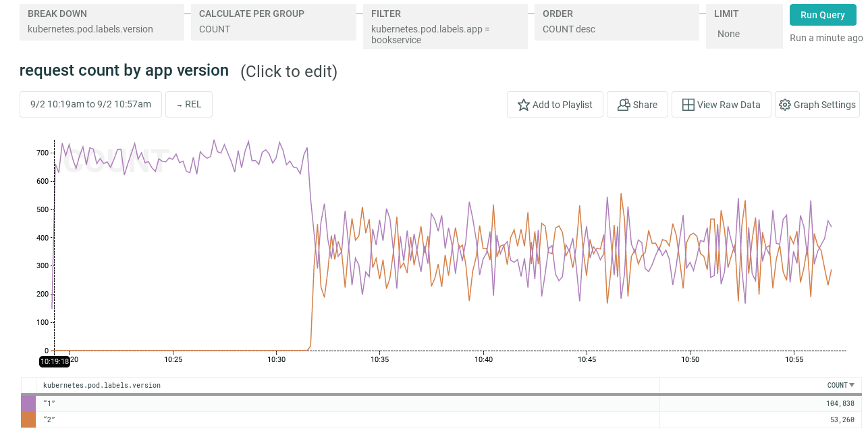The height and width of the screenshot is (433, 868).
Task: Open Graph Settings via the gear icon
Action: click(x=785, y=105)
